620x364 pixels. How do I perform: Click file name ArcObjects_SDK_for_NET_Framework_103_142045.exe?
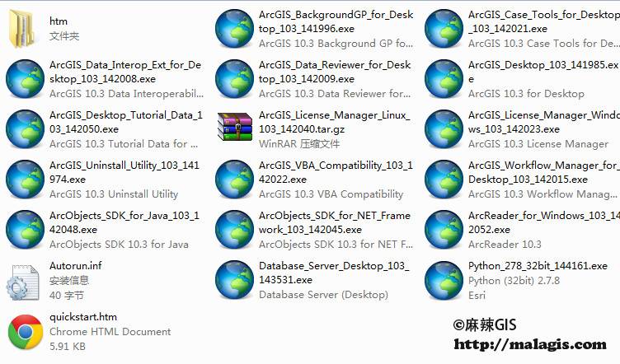[335, 222]
